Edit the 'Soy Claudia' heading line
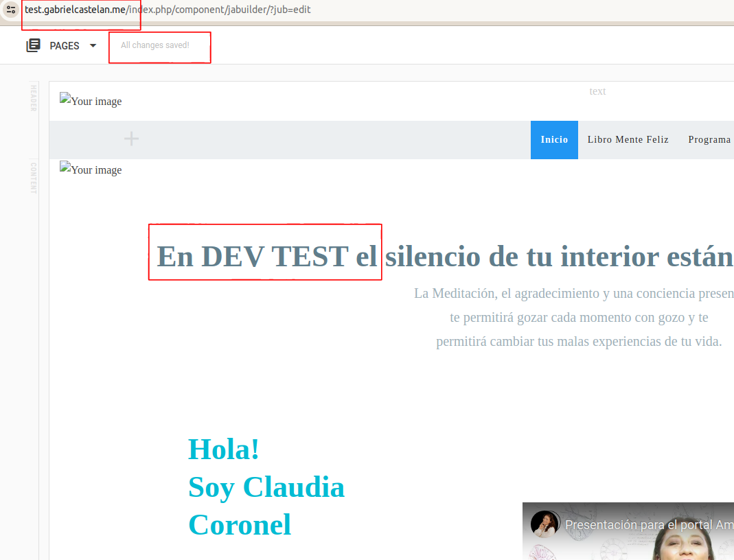 tap(266, 487)
